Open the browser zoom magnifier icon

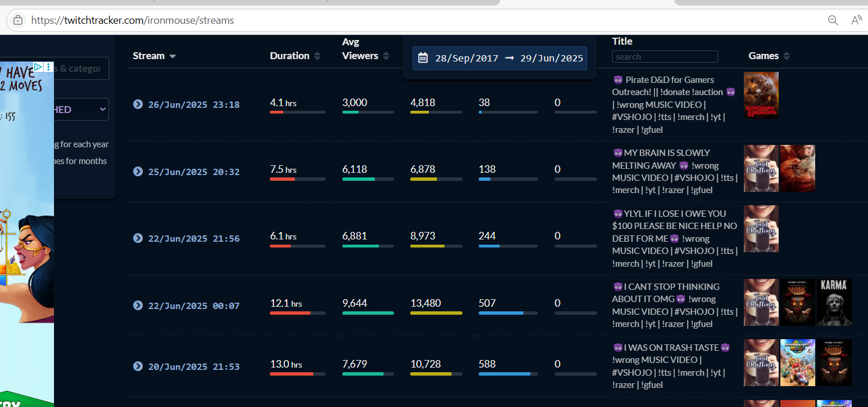(833, 20)
